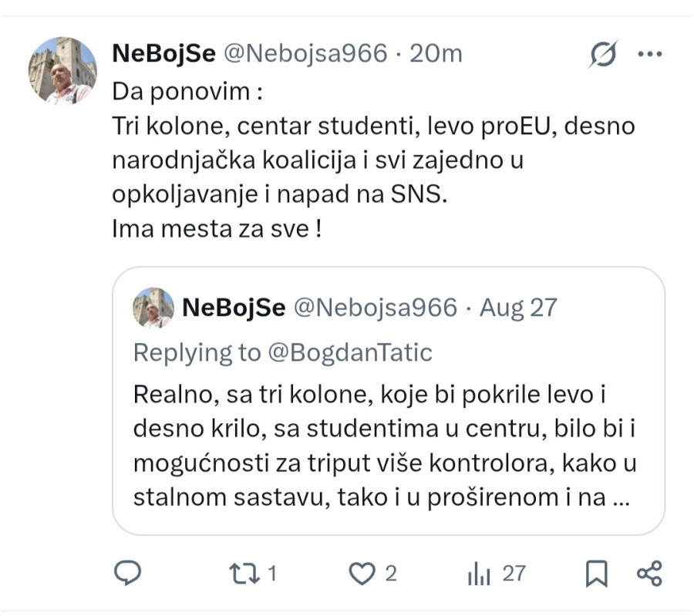Image resolution: width=694 pixels, height=616 pixels.
Task: Click the quoted tweet's small avatar
Action: (x=153, y=308)
